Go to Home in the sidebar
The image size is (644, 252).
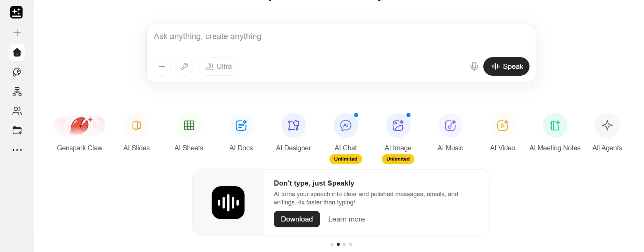17,52
